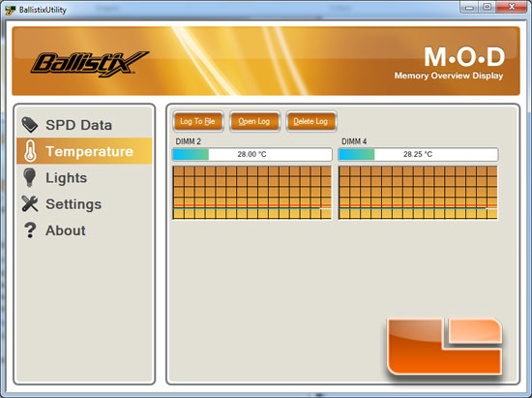
Task: Click the Settings wrench icon
Action: click(x=30, y=203)
